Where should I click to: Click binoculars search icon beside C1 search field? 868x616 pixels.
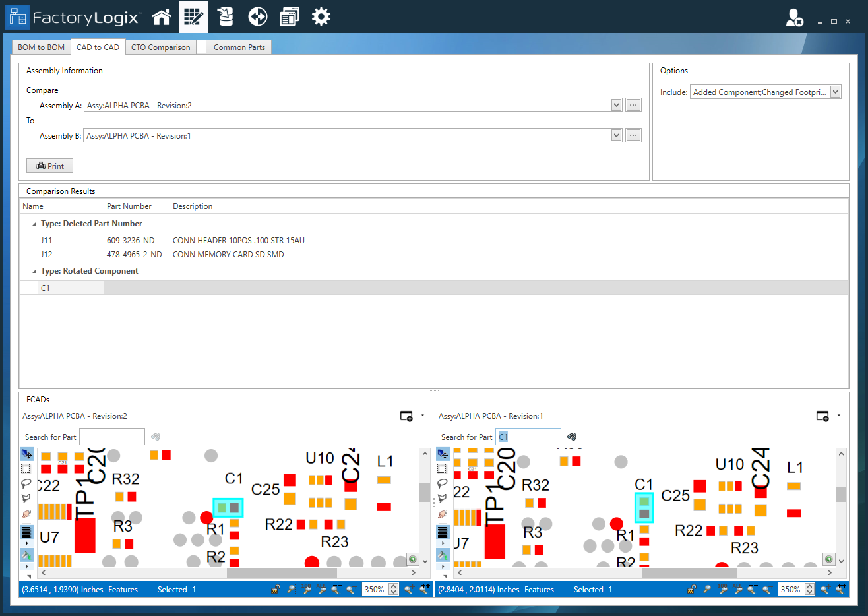(572, 437)
